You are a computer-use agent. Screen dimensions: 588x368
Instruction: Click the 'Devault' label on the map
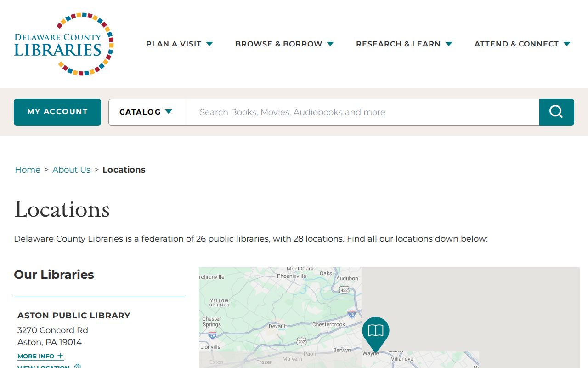pos(278,326)
